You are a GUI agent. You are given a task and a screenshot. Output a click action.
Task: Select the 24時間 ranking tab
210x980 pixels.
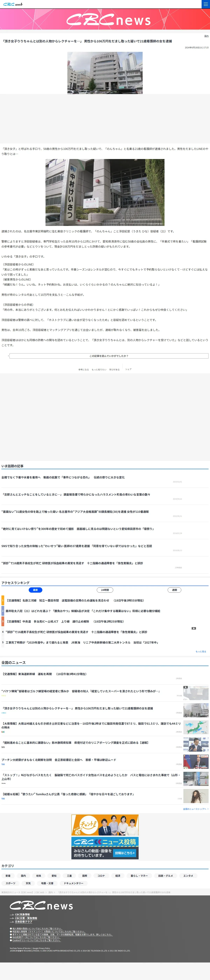tap(105, 590)
